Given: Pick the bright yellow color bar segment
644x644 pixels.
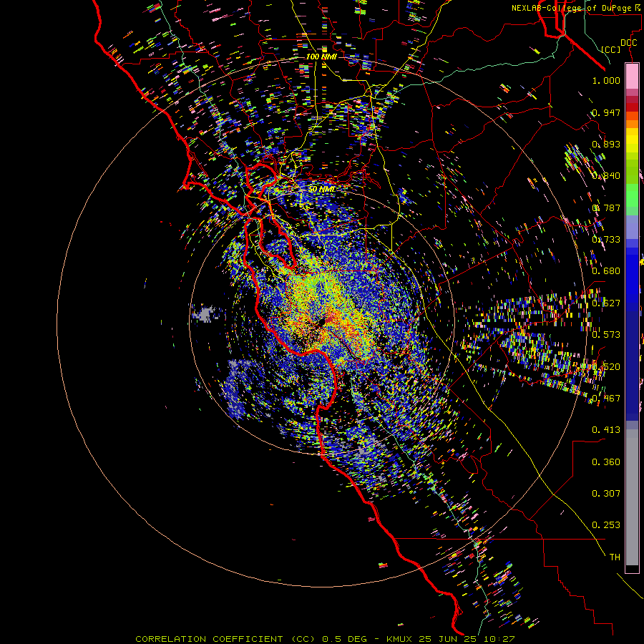Looking at the screenshot, I should 632,141.
